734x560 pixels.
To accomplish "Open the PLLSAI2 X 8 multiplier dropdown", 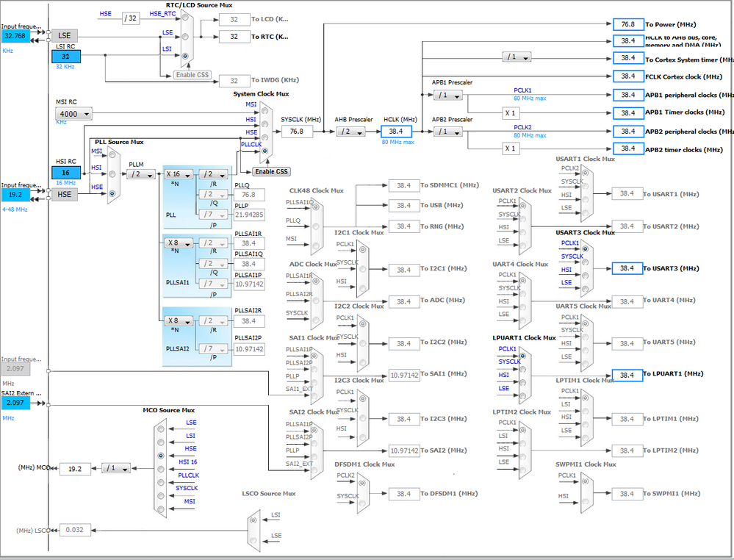I will [x=178, y=321].
